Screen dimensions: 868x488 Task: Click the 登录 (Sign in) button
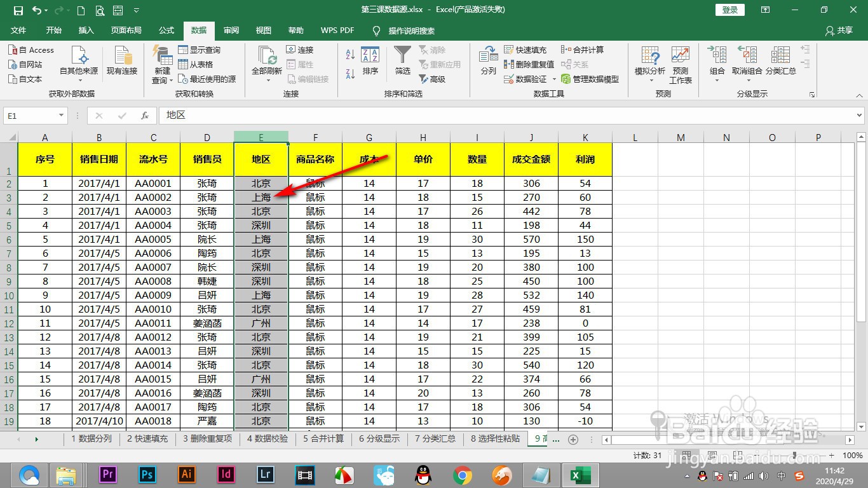(729, 10)
